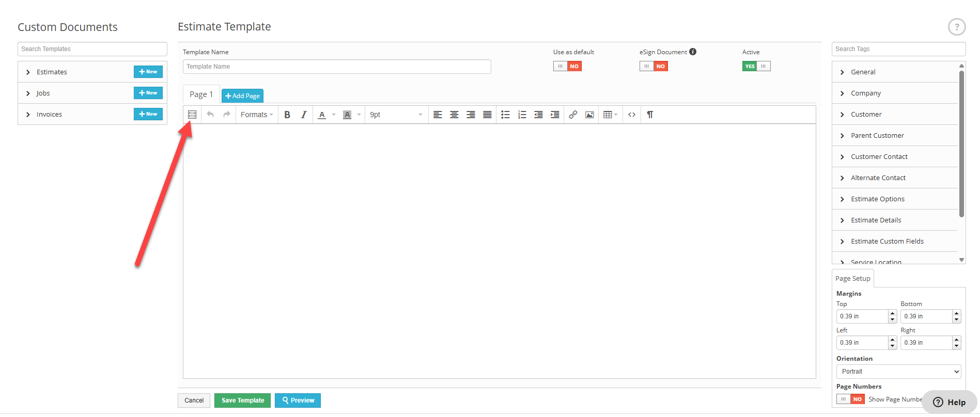Increase the Left margin stepper
Image resolution: width=980 pixels, height=417 pixels.
coord(892,340)
